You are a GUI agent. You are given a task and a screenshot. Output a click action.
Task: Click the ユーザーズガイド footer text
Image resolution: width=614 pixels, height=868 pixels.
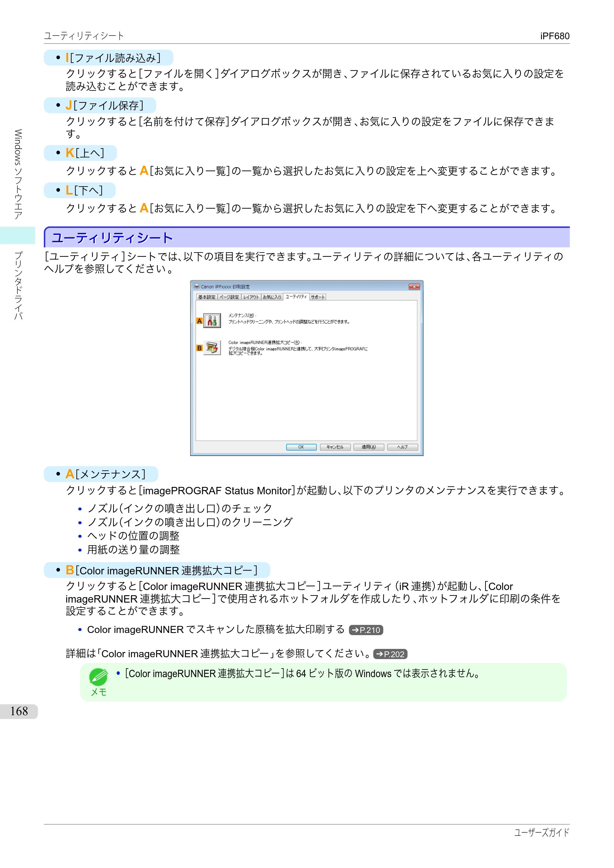point(542,832)
